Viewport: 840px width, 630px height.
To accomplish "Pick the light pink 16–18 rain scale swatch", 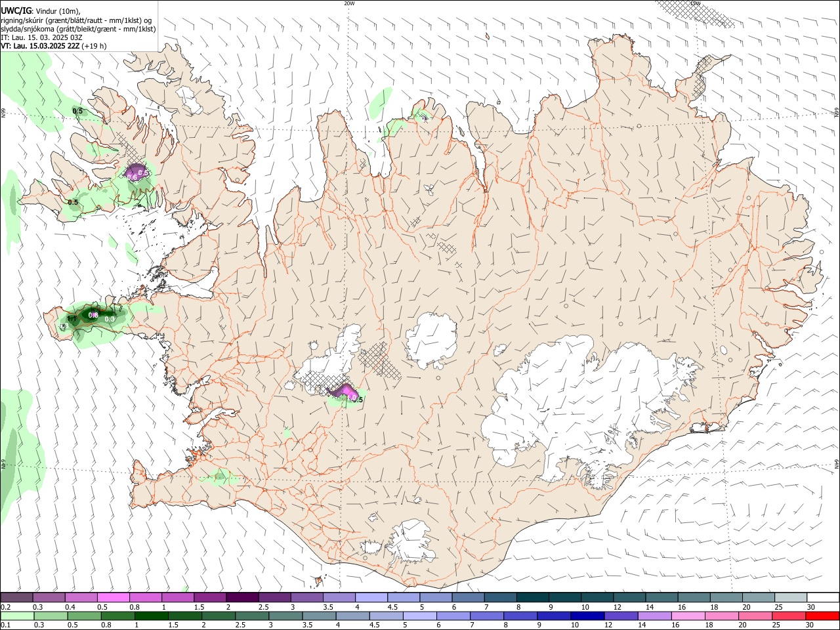I will click(688, 616).
